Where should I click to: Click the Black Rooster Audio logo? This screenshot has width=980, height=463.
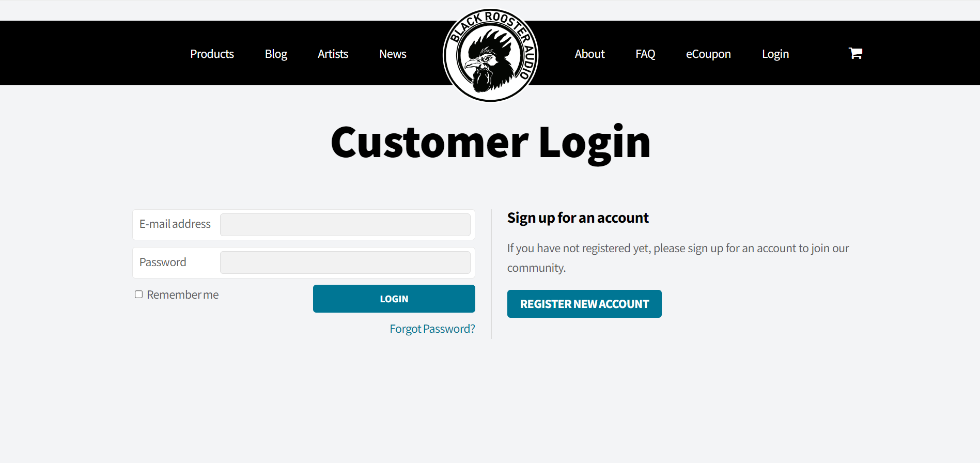[x=491, y=55]
